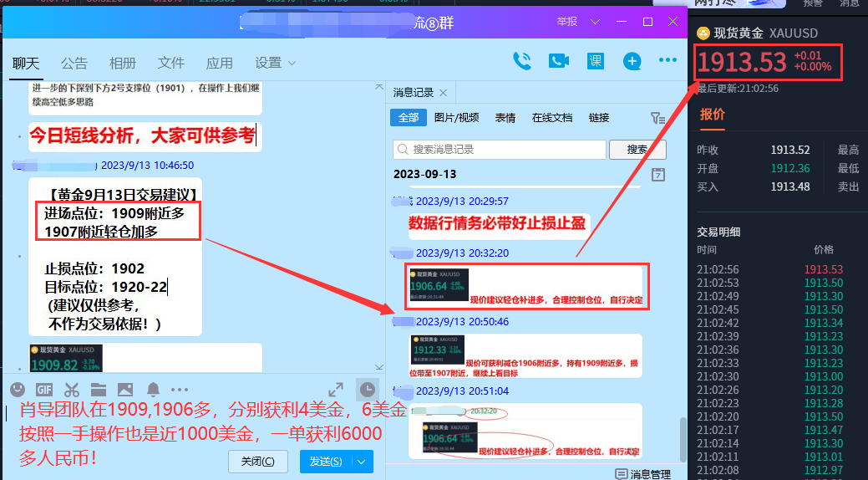The image size is (868, 480).
Task: Select the 链接 filter tab
Action: 599,118
